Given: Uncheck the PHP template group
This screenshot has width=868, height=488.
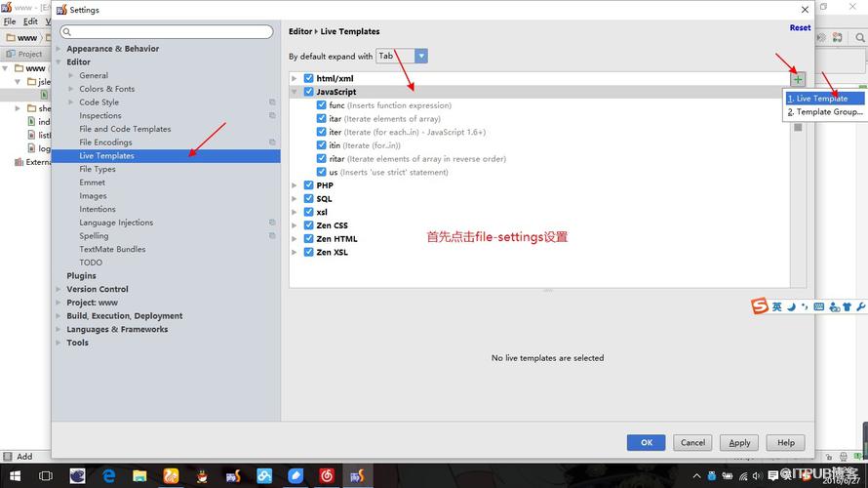Looking at the screenshot, I should tap(309, 185).
